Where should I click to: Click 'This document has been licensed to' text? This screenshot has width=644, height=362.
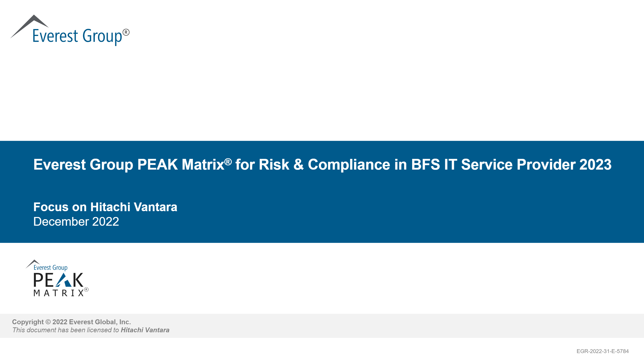tap(66, 330)
